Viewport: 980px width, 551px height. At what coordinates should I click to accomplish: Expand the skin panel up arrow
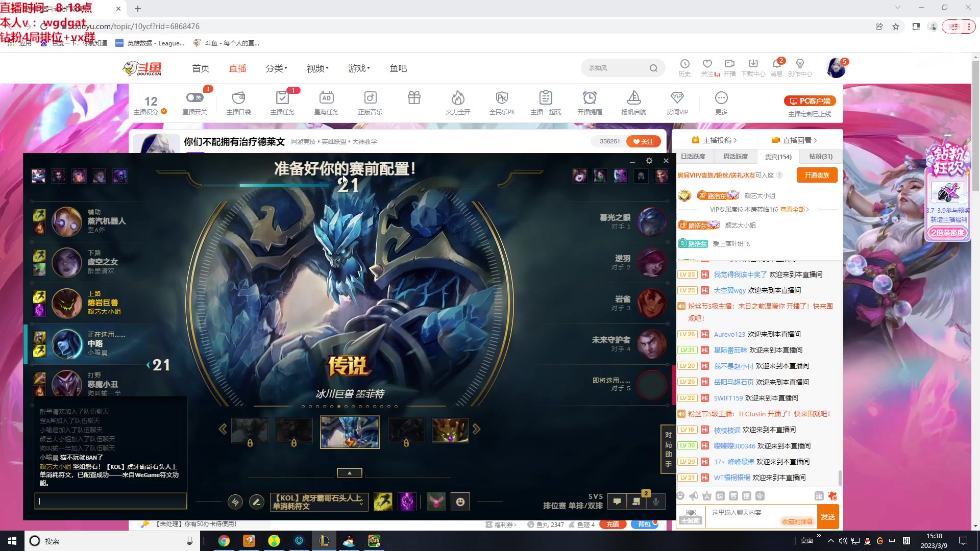click(x=350, y=473)
